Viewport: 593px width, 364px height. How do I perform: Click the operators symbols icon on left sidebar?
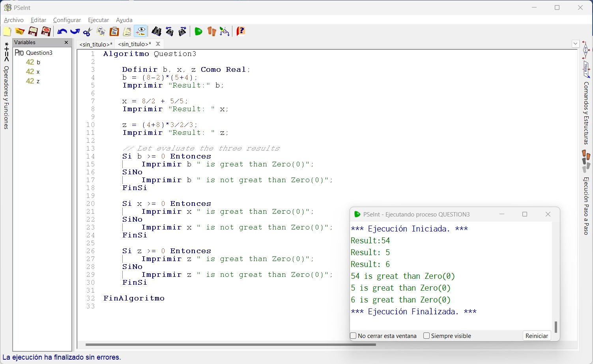tap(6, 52)
